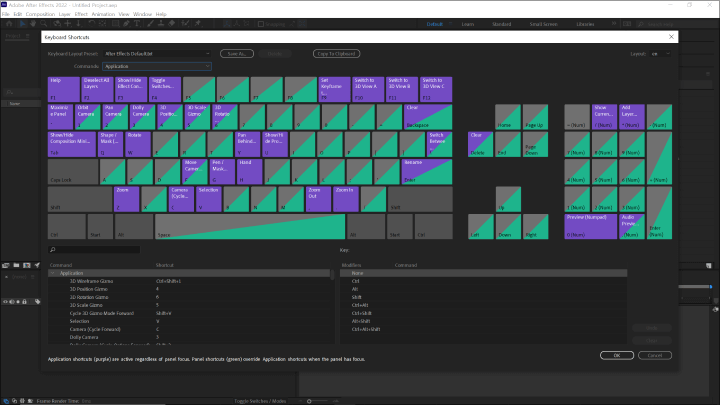Select the 3D Position Gizmo row

pos(190,289)
